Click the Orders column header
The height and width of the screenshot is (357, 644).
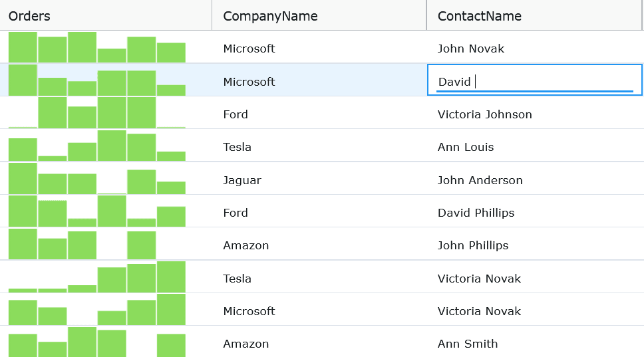pos(106,15)
